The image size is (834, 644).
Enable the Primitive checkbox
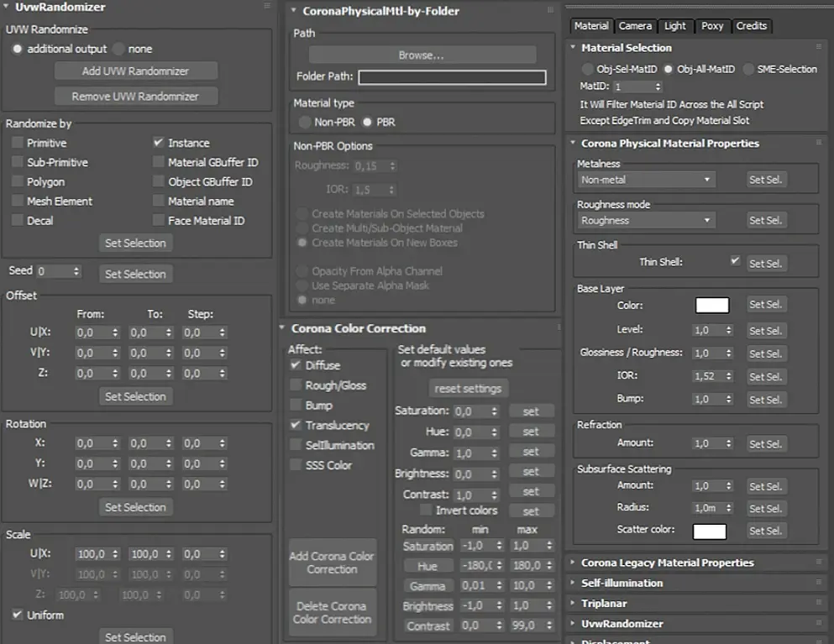pyautogui.click(x=18, y=143)
